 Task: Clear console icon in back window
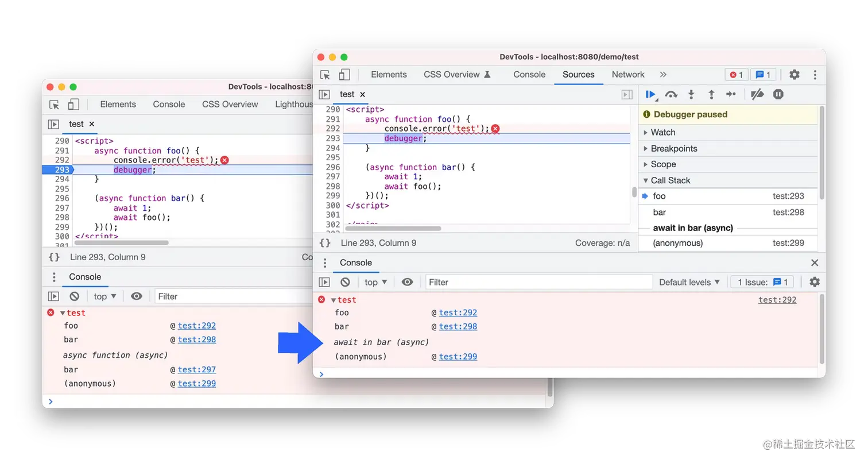pos(74,296)
